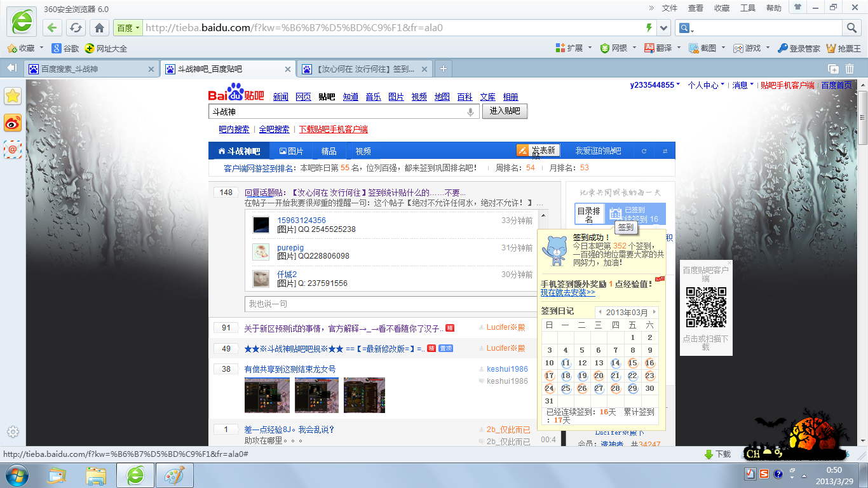The width and height of the screenshot is (868, 488).
Task: Open the browser skin shirt icon
Action: pyautogui.click(x=797, y=7)
